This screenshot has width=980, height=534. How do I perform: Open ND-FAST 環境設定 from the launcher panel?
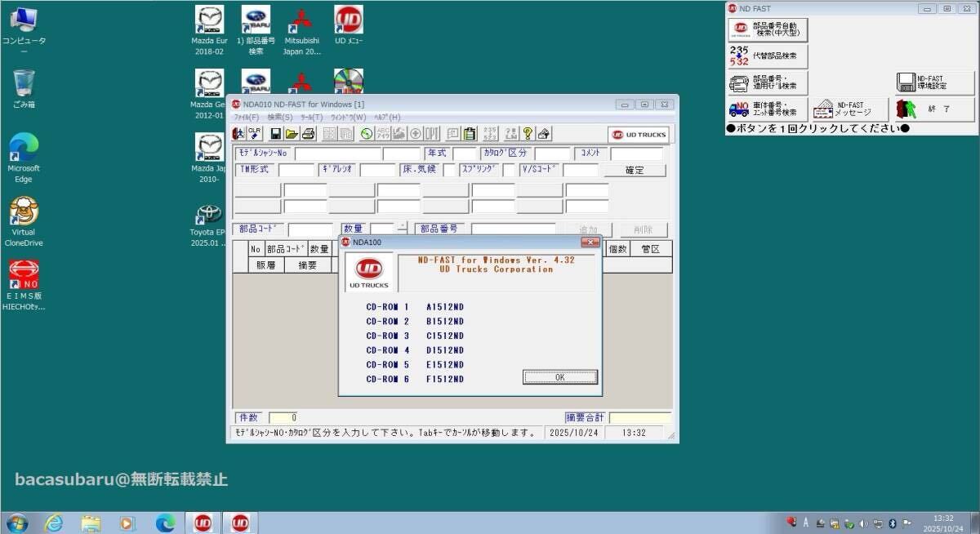[933, 81]
